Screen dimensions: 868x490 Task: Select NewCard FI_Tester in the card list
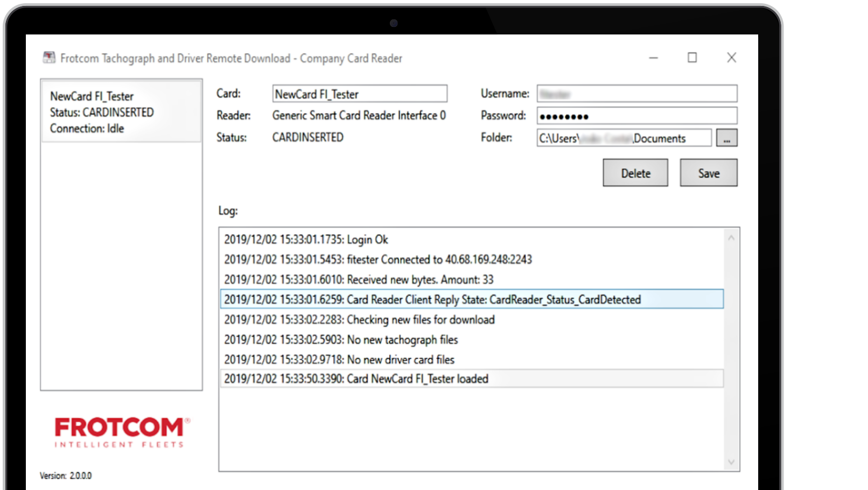pos(121,111)
